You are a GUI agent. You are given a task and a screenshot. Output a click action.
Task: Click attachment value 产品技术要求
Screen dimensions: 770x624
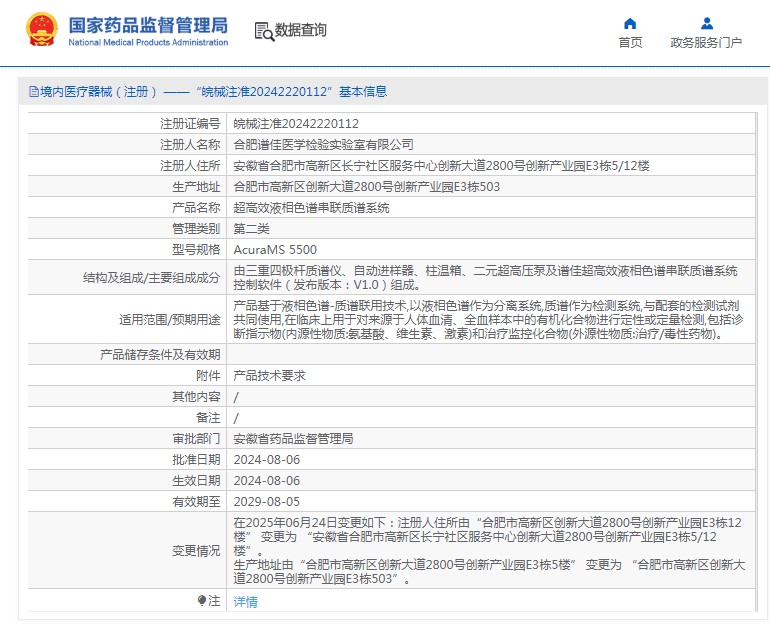tap(269, 376)
